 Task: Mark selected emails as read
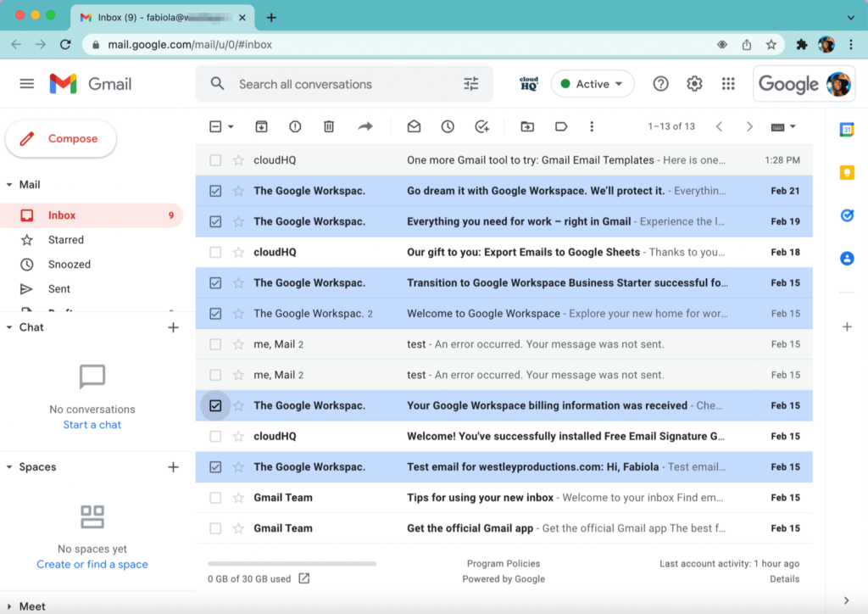[414, 126]
